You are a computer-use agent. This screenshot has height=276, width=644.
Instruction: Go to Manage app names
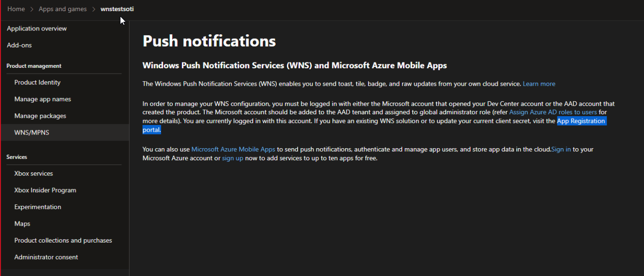click(43, 99)
